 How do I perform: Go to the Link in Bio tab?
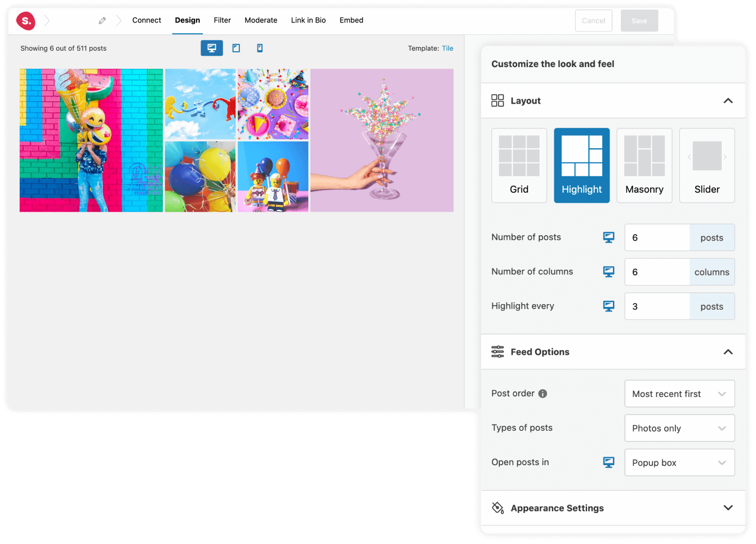(308, 20)
